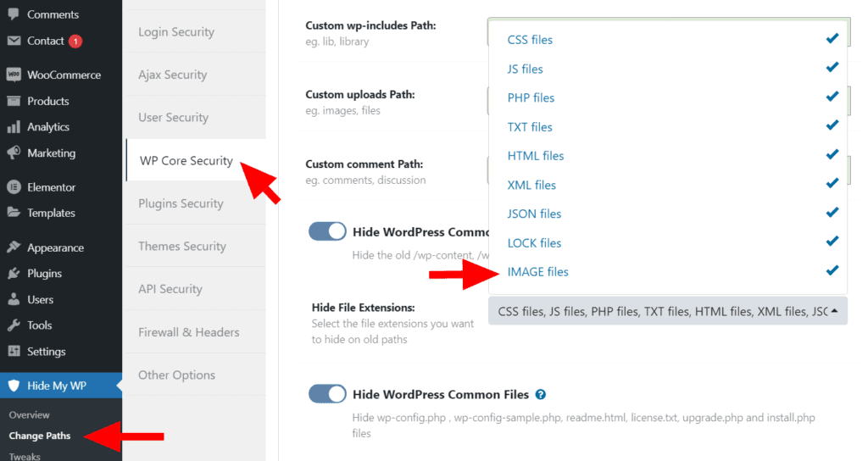
Task: Click the Marketing megaphone icon
Action: 14,153
